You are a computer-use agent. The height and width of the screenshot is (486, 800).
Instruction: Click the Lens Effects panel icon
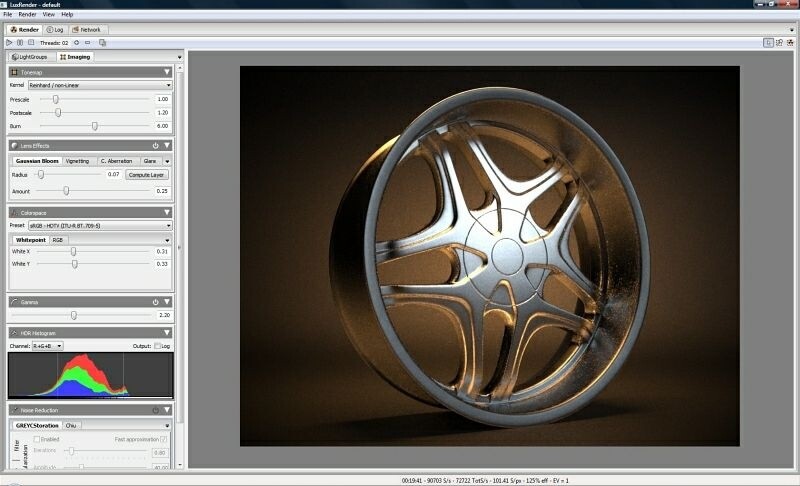pos(14,146)
